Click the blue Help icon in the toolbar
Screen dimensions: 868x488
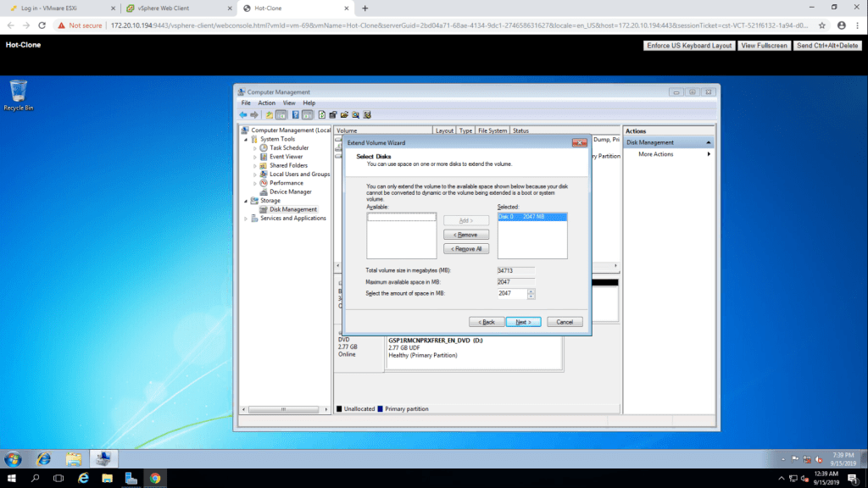(x=296, y=114)
